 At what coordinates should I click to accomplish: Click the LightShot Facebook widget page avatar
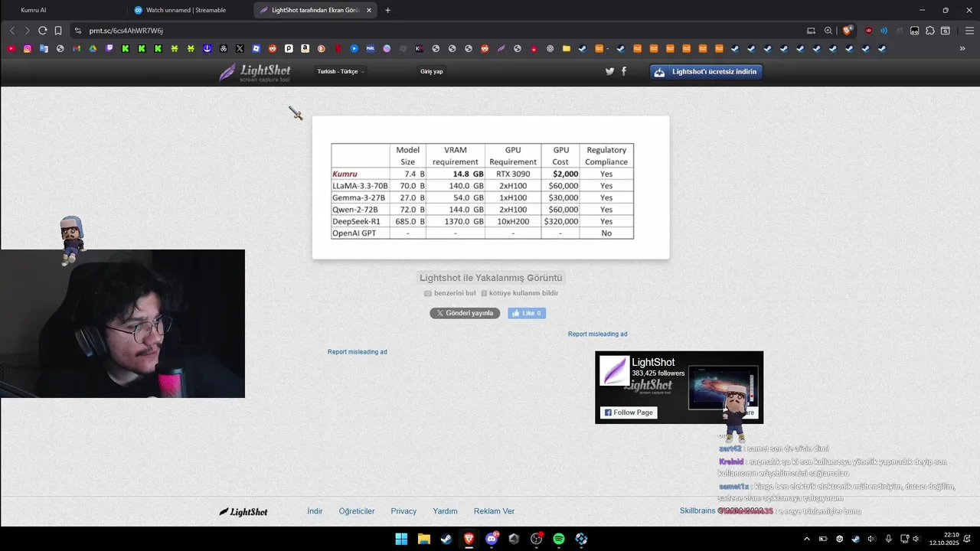coord(614,371)
